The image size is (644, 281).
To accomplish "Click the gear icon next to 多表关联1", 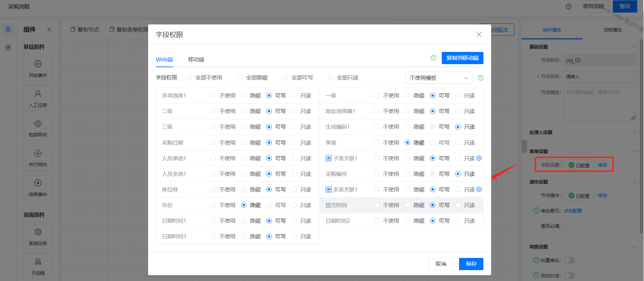I will pyautogui.click(x=479, y=189).
